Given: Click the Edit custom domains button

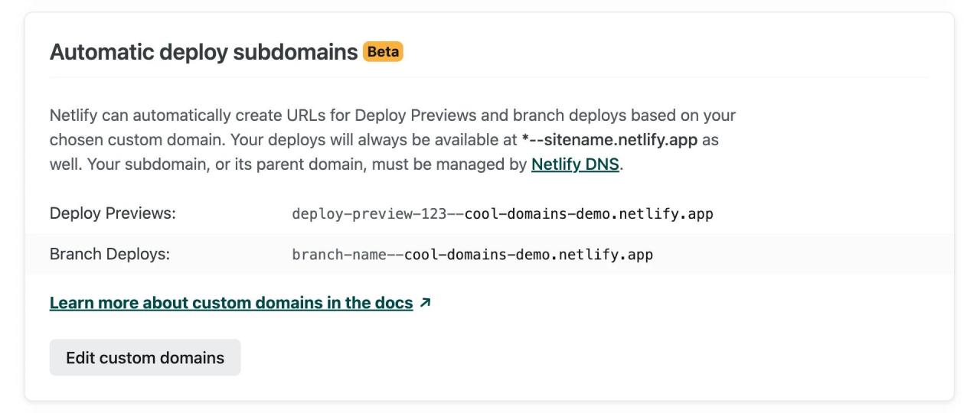Looking at the screenshot, I should [x=145, y=357].
